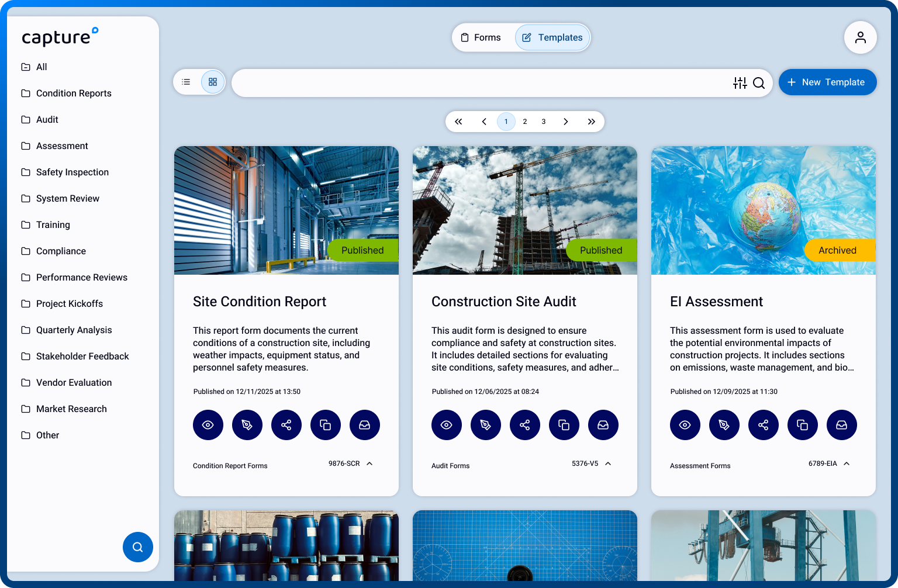Image resolution: width=898 pixels, height=588 pixels.
Task: Enable grid view layout
Action: click(x=213, y=82)
